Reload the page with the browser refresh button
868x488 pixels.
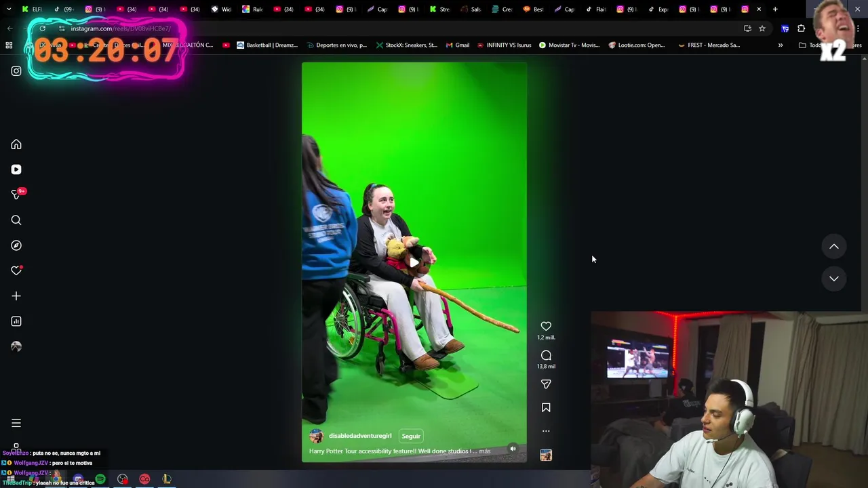click(42, 28)
